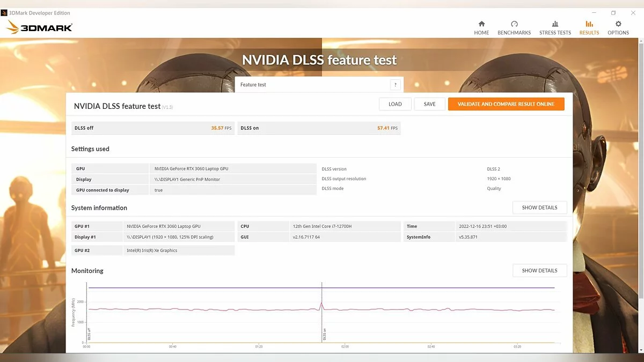644x362 pixels.
Task: Click the DLSS off score field
Action: (153, 128)
